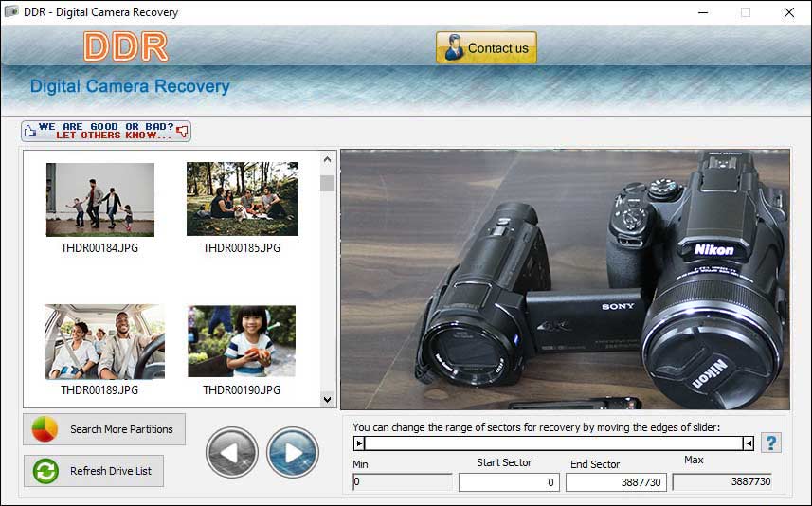The width and height of the screenshot is (812, 506).
Task: Click Search More Partitions button
Action: point(104,429)
